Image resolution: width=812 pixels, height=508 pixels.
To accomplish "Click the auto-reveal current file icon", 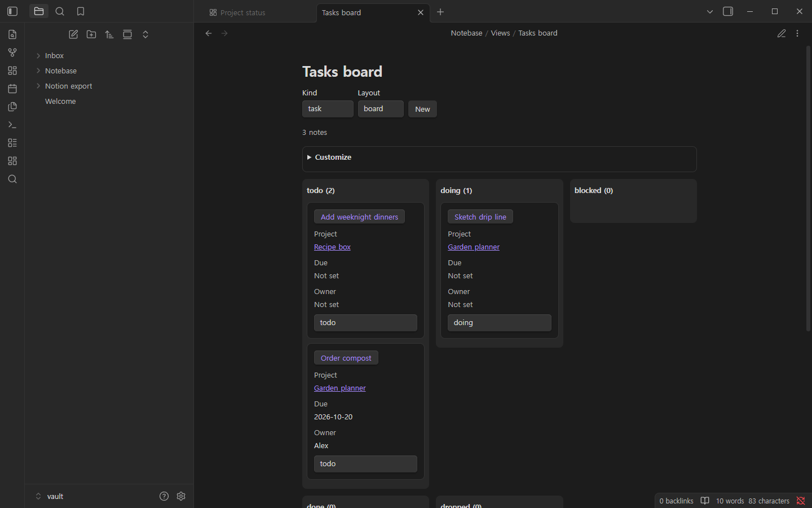I will [x=127, y=34].
